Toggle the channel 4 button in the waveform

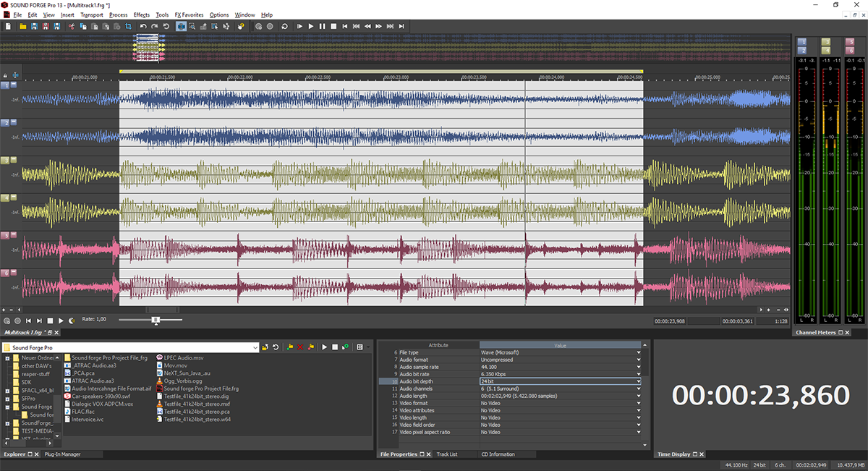pyautogui.click(x=5, y=198)
